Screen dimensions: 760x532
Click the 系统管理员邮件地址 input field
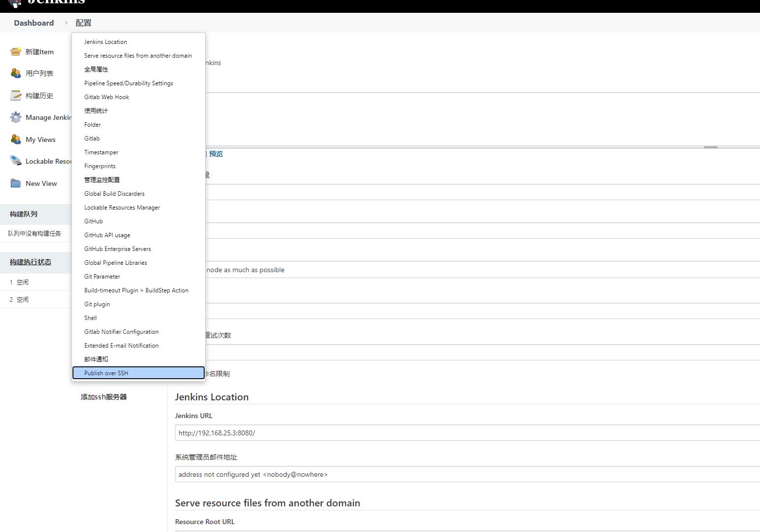(x=468, y=474)
